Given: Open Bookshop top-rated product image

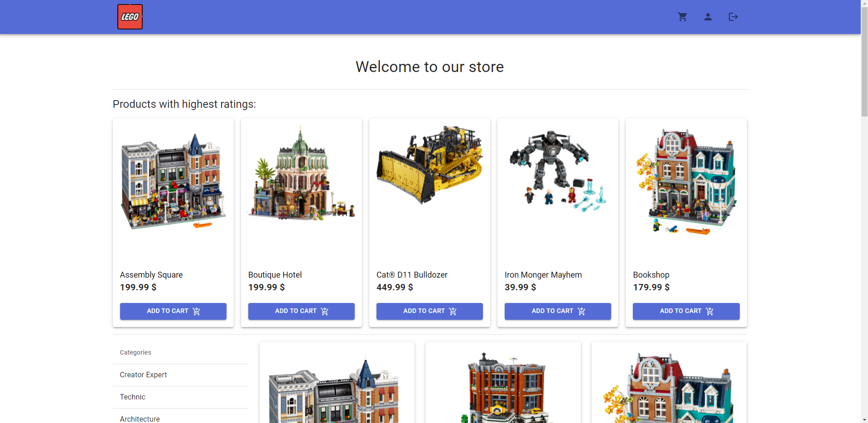Looking at the screenshot, I should tap(686, 181).
